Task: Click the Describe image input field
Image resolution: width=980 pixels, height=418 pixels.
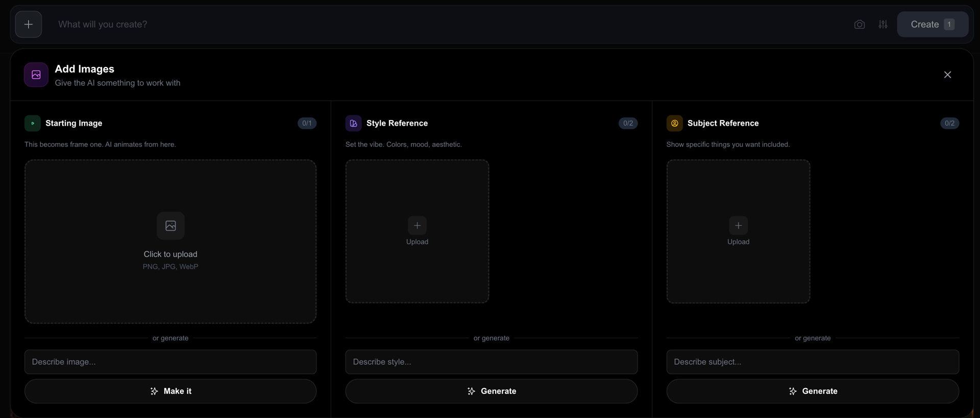Action: tap(170, 362)
